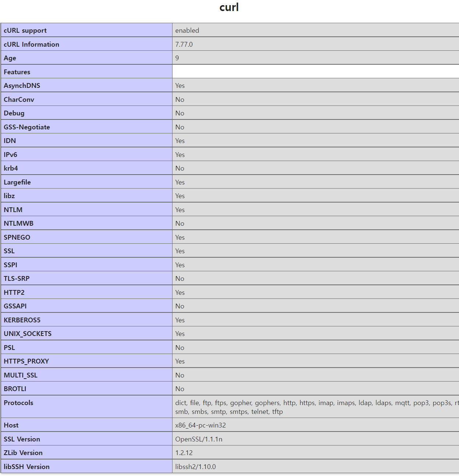Click the 'No' value in Debug row
459x476 pixels.
[180, 113]
